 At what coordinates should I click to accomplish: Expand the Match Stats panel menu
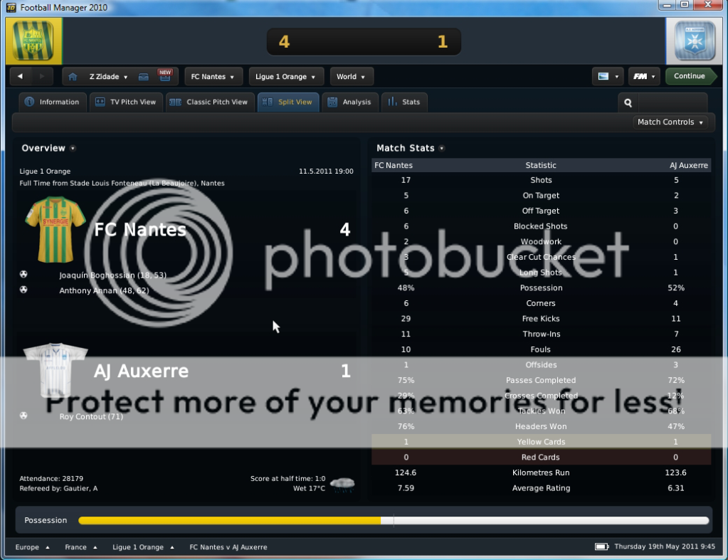(x=442, y=149)
